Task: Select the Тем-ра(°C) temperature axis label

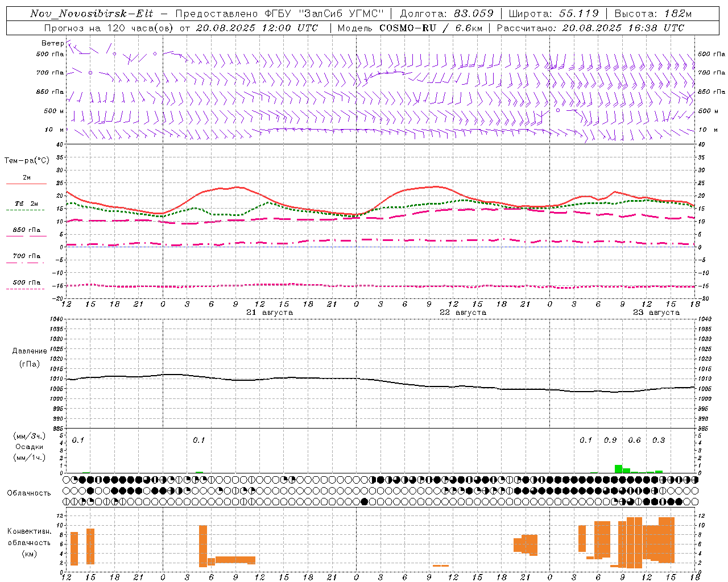Action: [27, 161]
